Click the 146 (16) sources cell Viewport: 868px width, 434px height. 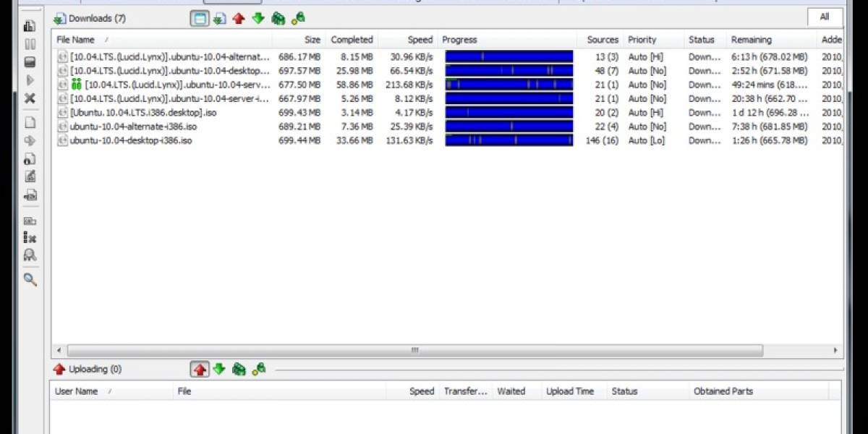pyautogui.click(x=602, y=140)
